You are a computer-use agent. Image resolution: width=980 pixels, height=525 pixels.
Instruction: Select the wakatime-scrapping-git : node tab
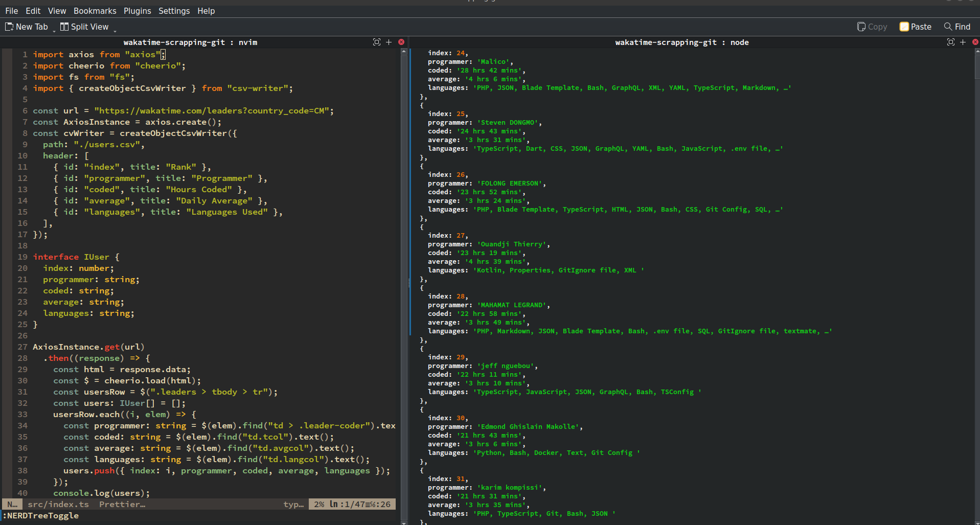682,42
